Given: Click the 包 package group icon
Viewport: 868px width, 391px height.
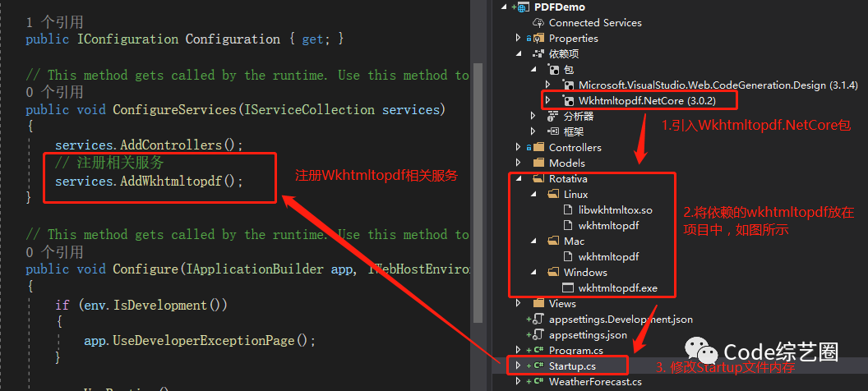Looking at the screenshot, I should (553, 69).
